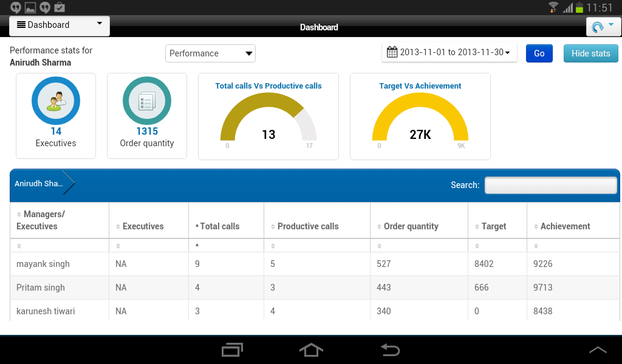Click the Search input field

(550, 185)
